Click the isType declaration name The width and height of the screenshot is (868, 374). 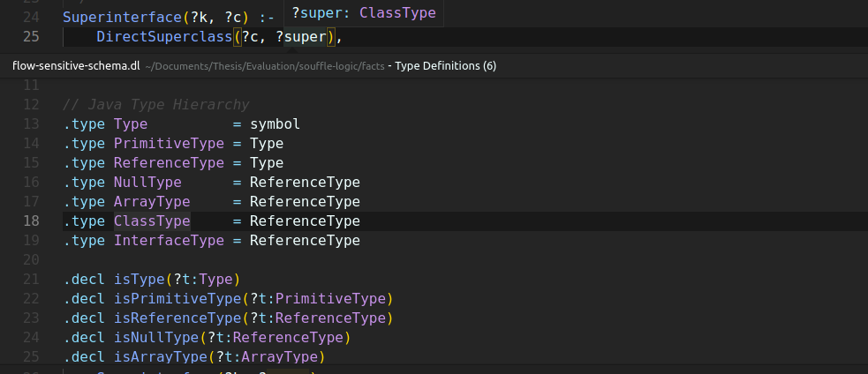(x=134, y=279)
